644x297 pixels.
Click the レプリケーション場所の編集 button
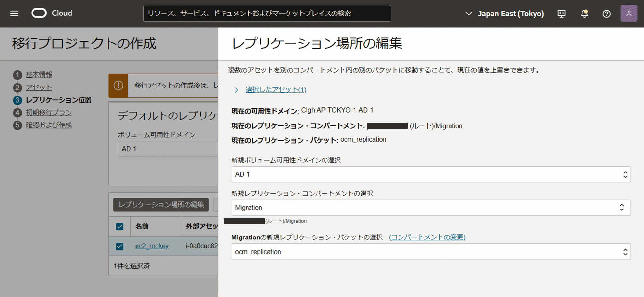(161, 205)
